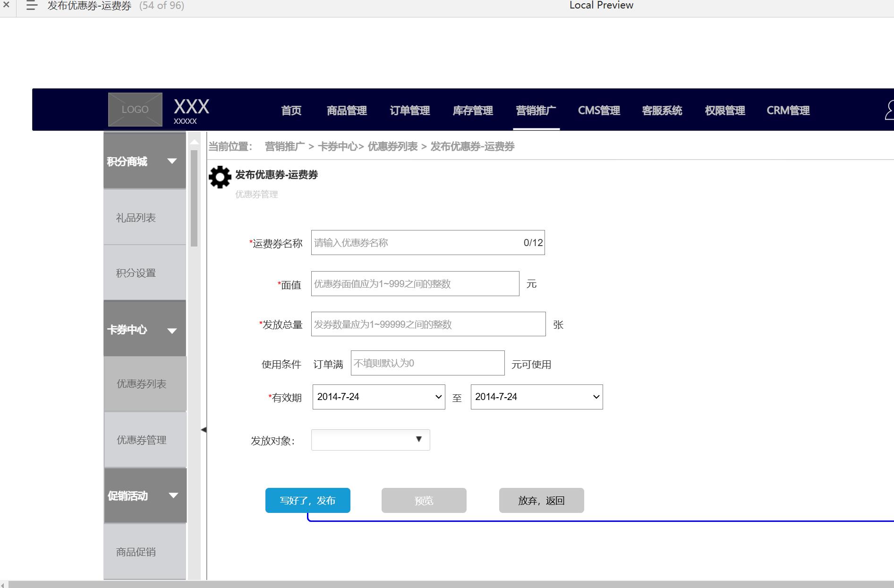The height and width of the screenshot is (588, 894).
Task: Open 权限管理 navigation item
Action: [x=725, y=111]
